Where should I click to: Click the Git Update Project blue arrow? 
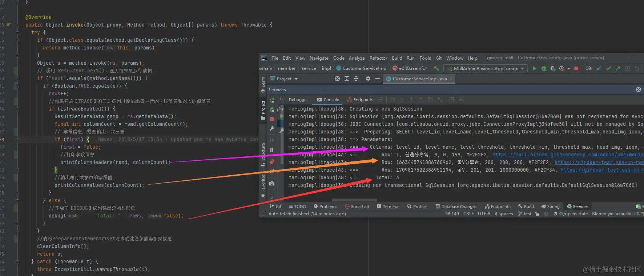tap(599, 68)
